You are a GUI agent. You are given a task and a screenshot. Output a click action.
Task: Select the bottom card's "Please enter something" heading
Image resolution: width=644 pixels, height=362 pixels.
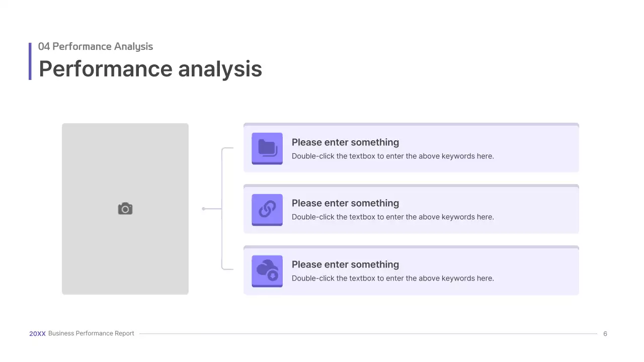pos(345,264)
